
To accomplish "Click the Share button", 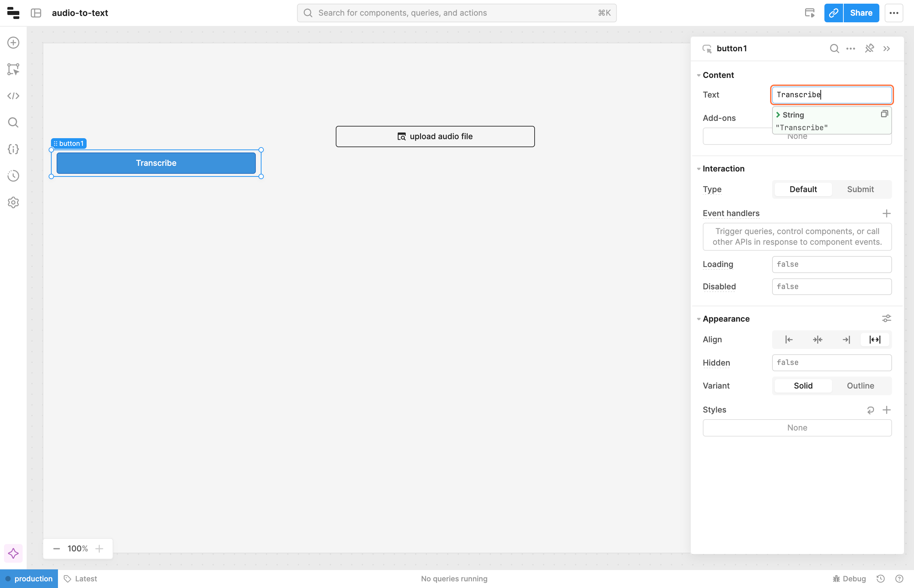I will (861, 13).
